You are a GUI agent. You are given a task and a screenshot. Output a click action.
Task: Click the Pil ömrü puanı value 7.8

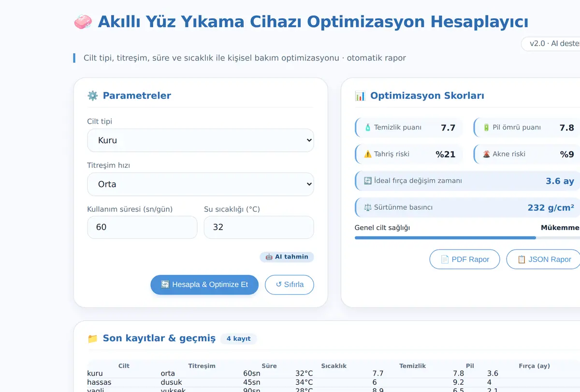566,128
